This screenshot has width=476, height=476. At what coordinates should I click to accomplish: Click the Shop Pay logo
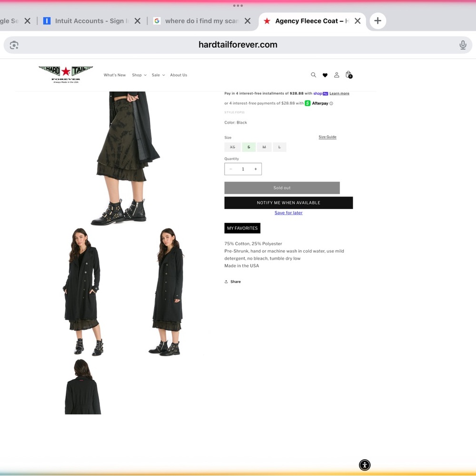point(320,93)
